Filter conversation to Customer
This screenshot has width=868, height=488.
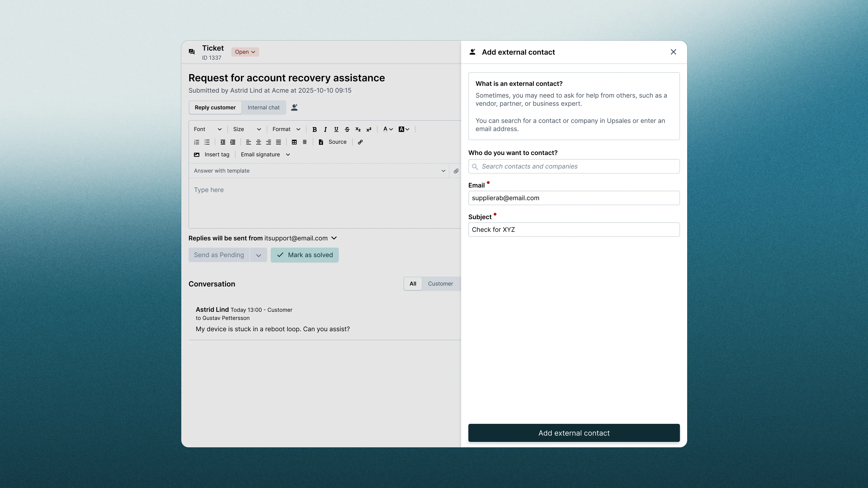click(440, 284)
